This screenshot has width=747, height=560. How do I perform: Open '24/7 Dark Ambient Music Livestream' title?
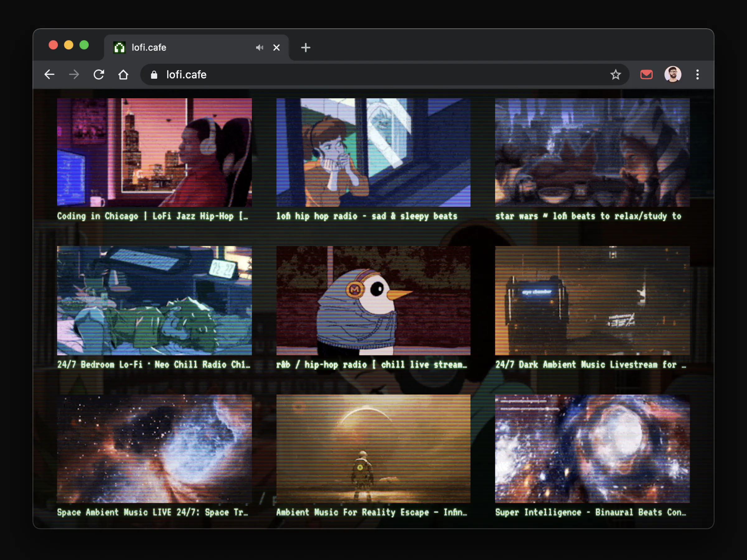(591, 365)
